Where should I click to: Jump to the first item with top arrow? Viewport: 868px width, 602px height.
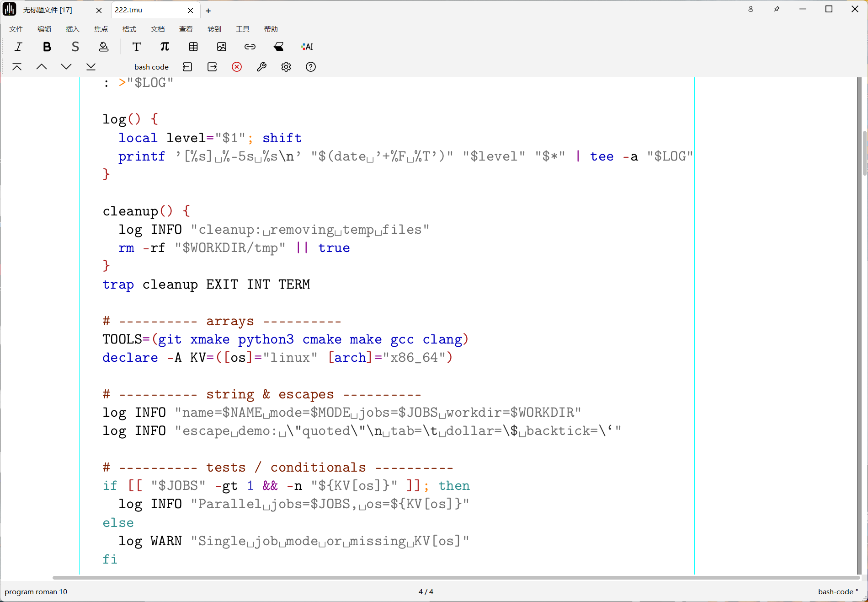click(x=17, y=67)
